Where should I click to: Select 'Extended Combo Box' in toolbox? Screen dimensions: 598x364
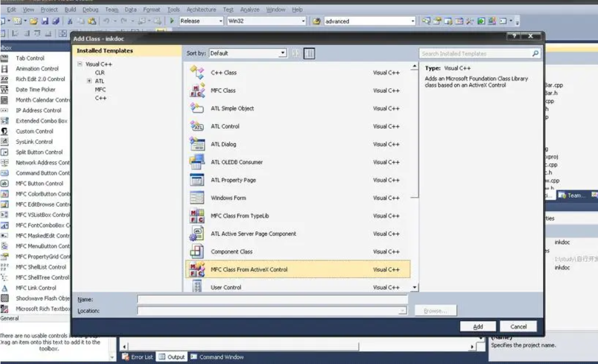[41, 121]
